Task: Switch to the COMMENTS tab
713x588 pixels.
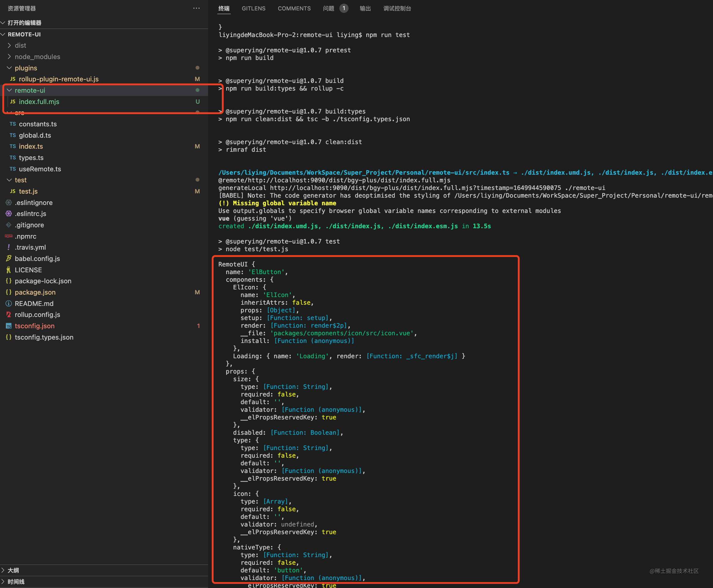Action: pyautogui.click(x=294, y=9)
